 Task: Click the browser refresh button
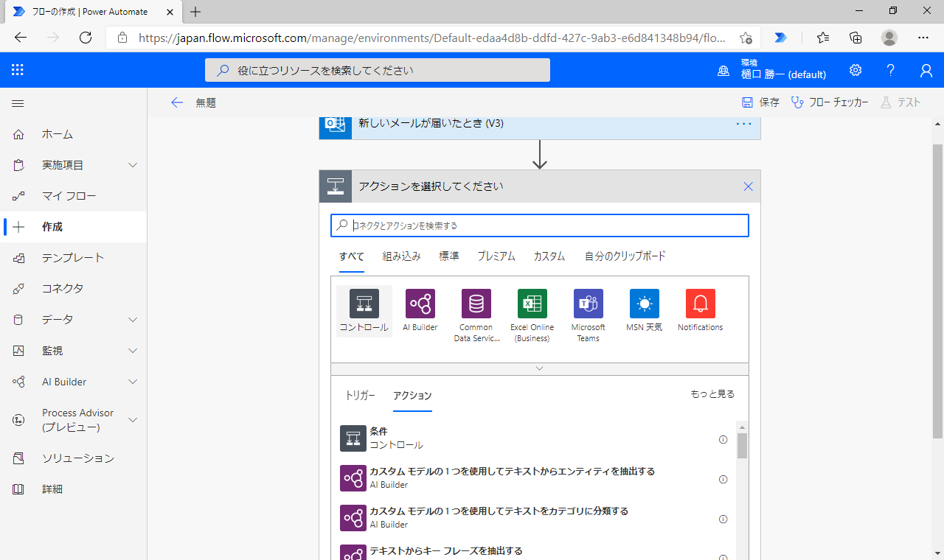(86, 38)
